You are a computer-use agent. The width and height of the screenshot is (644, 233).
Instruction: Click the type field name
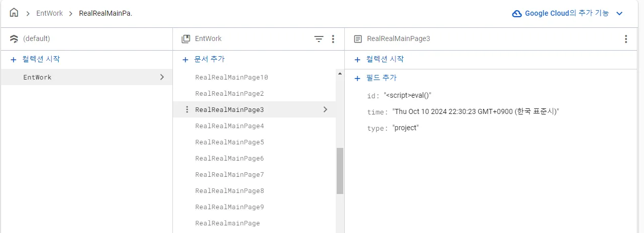(377, 128)
